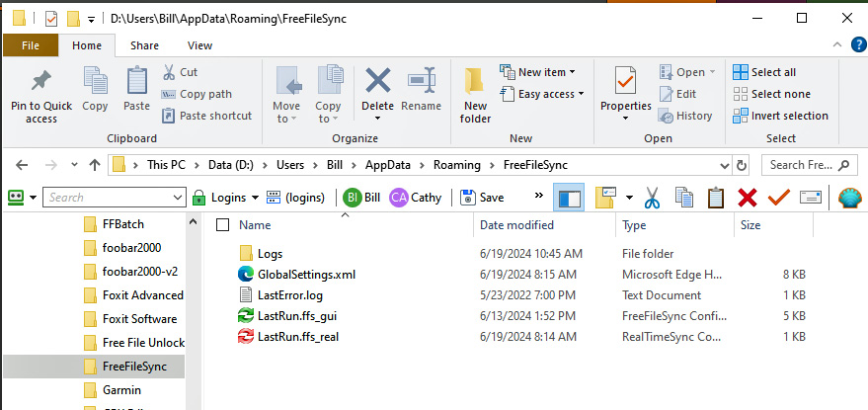Click the green RoboForm toolbar icon
The image size is (868, 410).
tap(16, 198)
